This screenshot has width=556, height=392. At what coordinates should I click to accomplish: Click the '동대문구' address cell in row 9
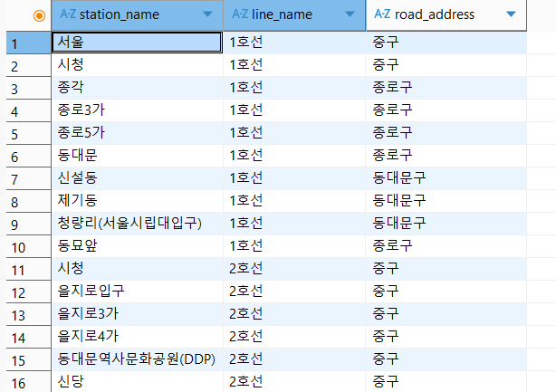446,224
